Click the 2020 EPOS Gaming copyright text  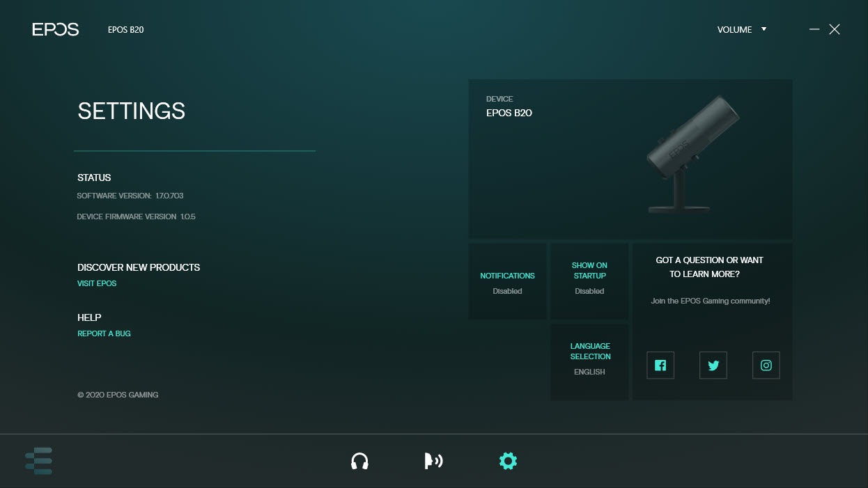(118, 395)
